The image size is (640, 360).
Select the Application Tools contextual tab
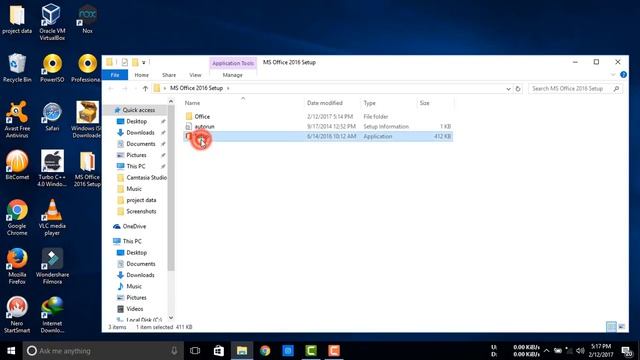click(233, 63)
